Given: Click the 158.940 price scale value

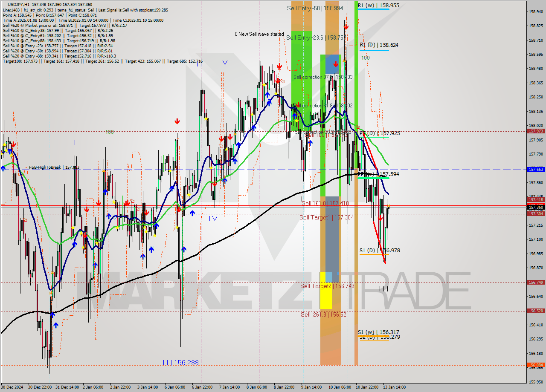Looking at the screenshot, I should pos(536,12).
